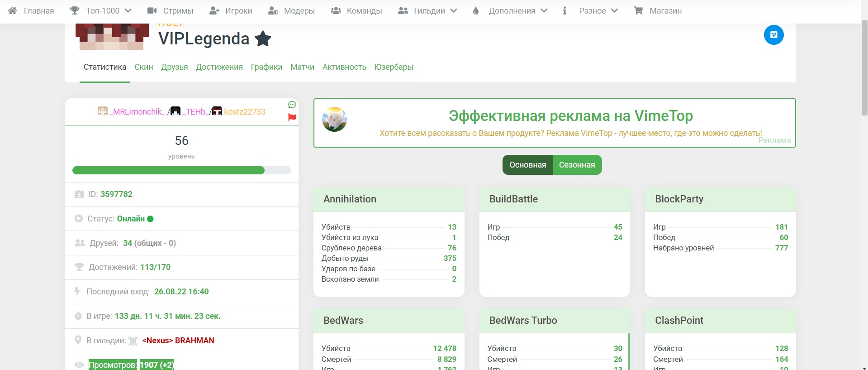Screen dimensions: 868x370
Task: Click the green level progress bar
Action: click(168, 170)
